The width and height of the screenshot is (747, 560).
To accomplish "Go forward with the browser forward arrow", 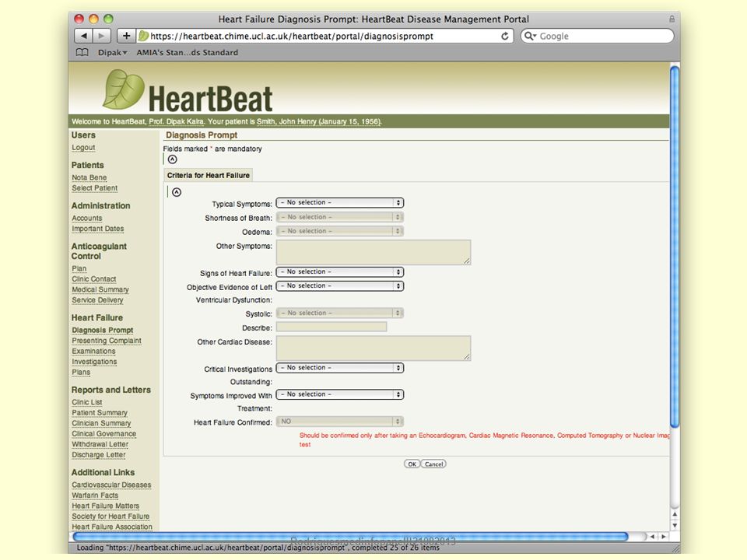I will point(101,36).
